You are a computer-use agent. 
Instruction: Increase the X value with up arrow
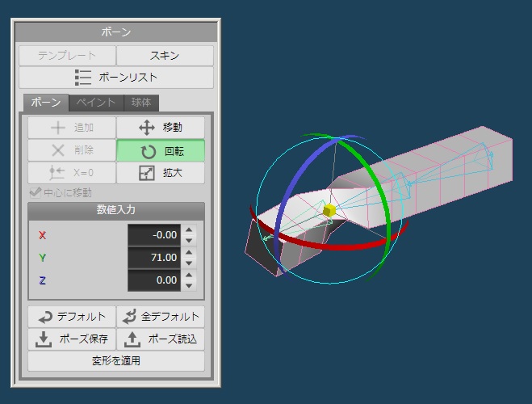[189, 229]
